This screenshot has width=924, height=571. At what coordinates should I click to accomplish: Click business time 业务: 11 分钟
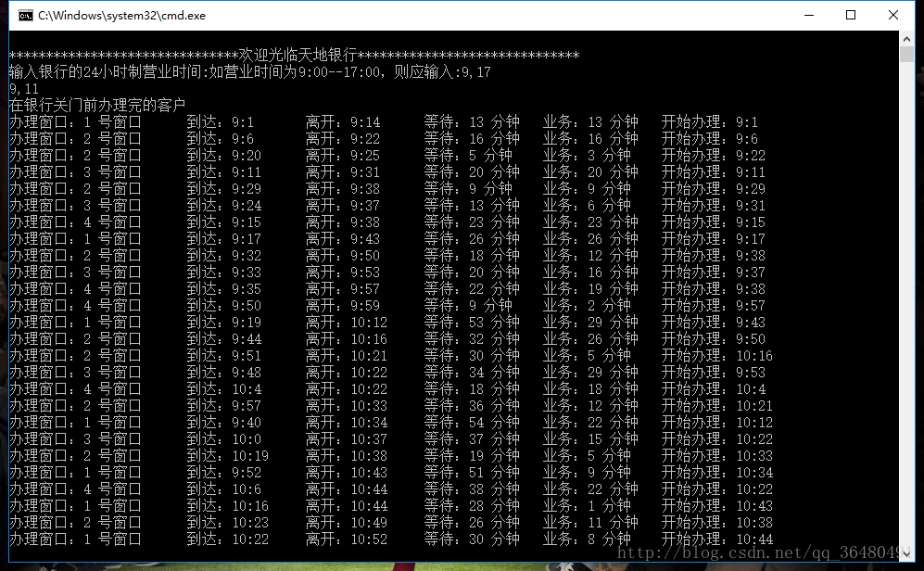click(590, 523)
